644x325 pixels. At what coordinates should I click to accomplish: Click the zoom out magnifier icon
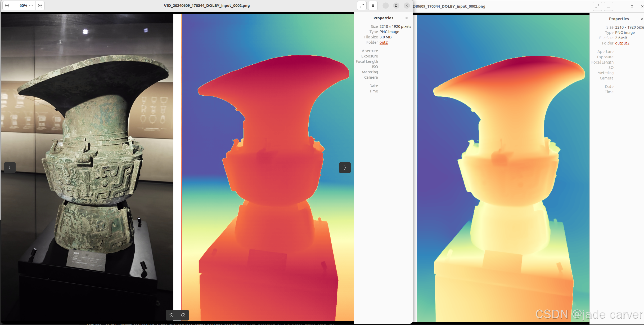[x=7, y=6]
